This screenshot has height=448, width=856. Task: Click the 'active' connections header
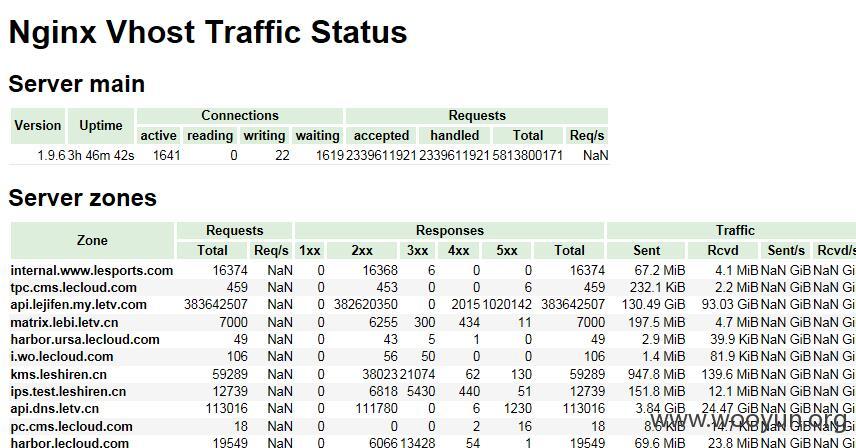click(158, 135)
